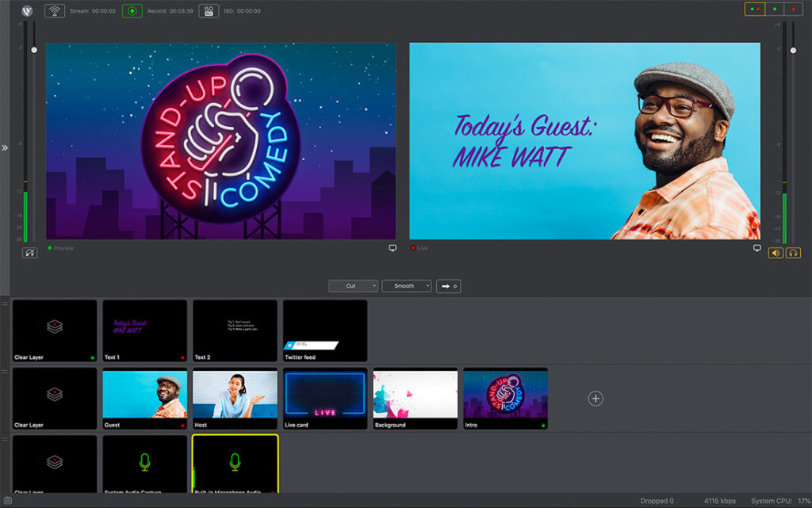Click the Record button to stop recording

coord(132,10)
